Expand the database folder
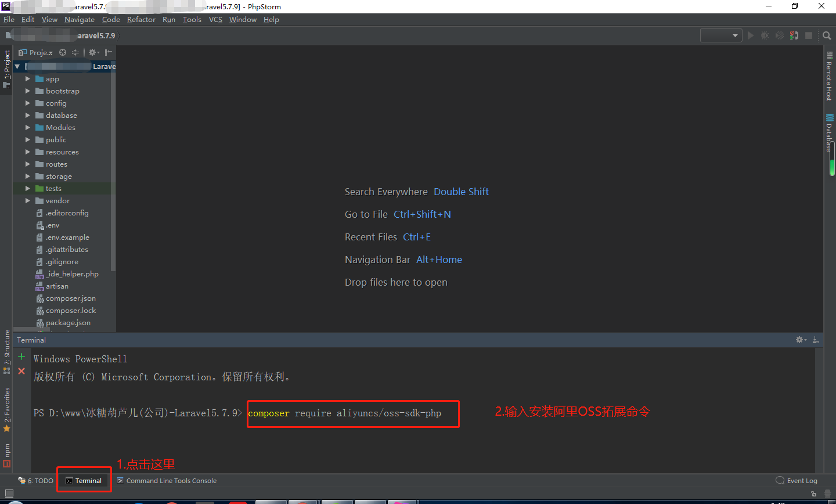The width and height of the screenshot is (836, 504). click(x=27, y=116)
